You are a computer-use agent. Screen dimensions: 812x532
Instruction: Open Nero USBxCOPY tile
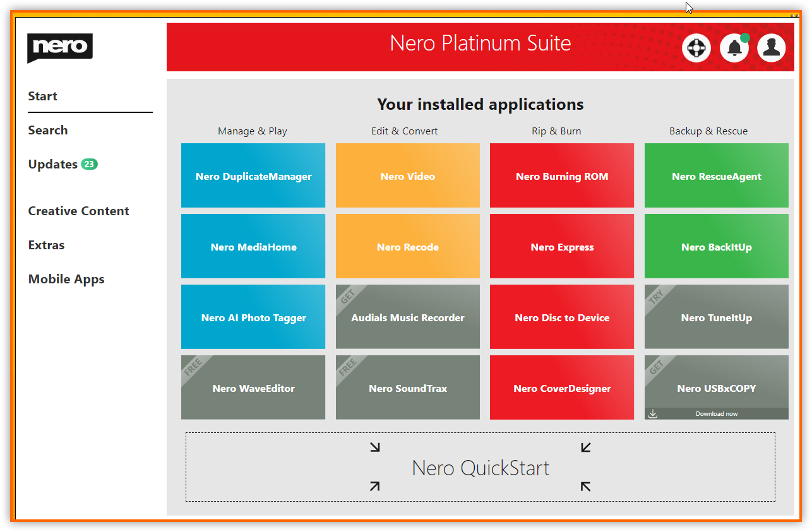[717, 387]
